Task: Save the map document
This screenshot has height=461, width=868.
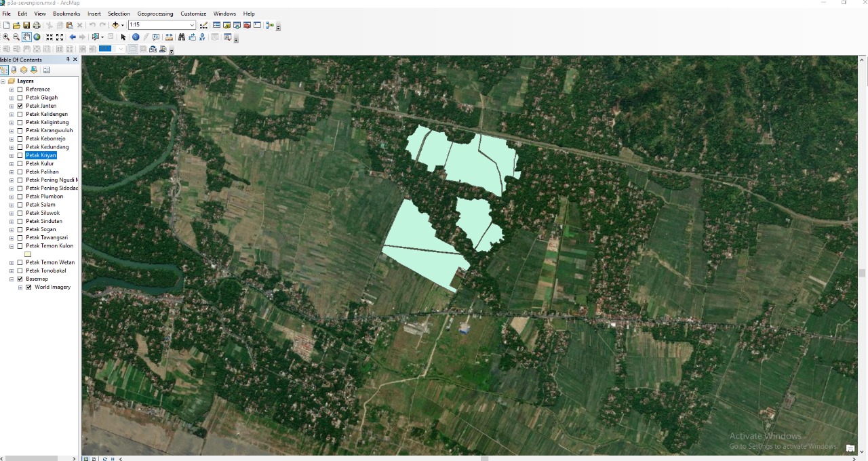Action: coord(26,25)
